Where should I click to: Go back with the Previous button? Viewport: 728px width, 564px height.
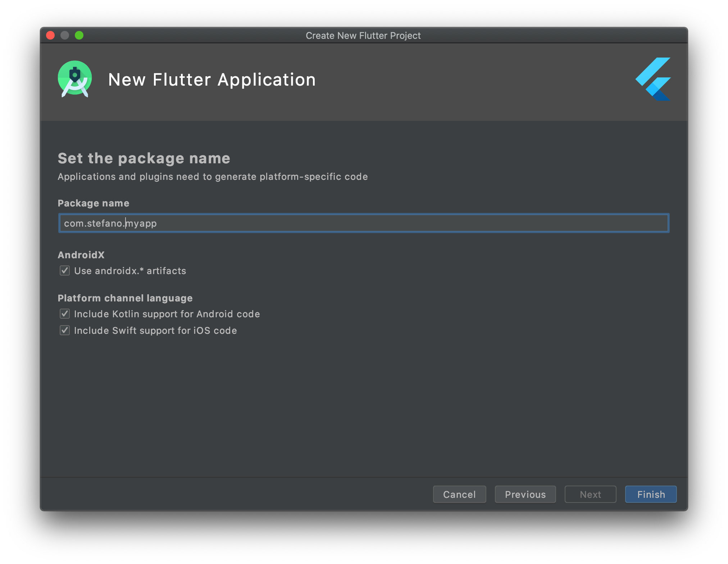(x=525, y=494)
